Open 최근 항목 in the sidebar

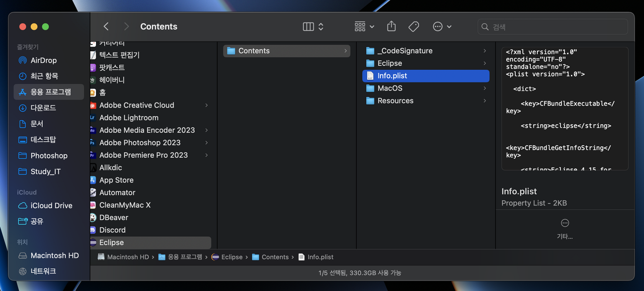click(x=49, y=76)
